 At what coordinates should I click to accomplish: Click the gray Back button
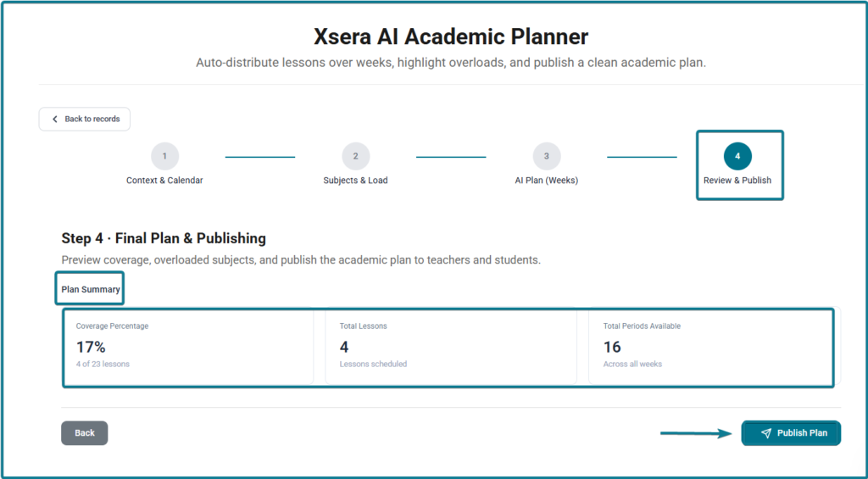84,433
